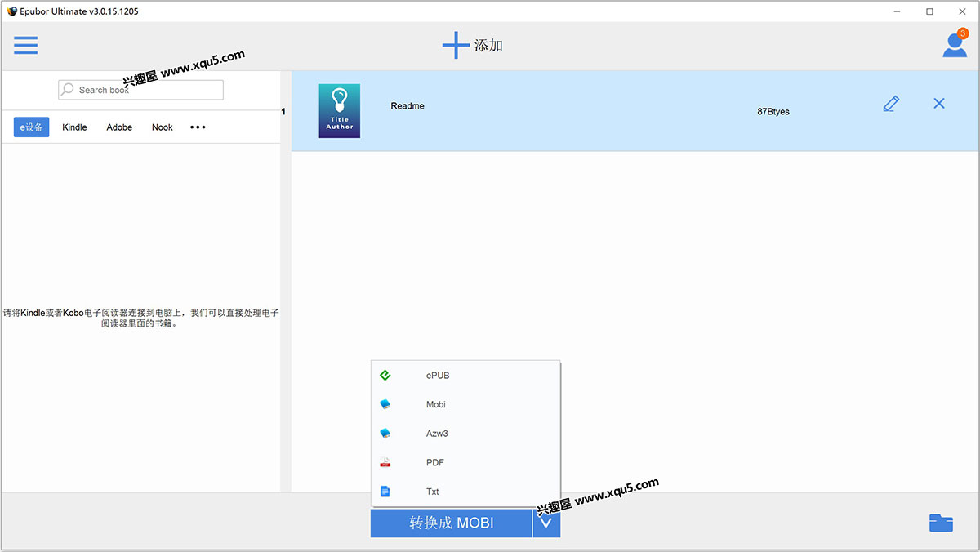Click the search magnifier icon

click(68, 89)
